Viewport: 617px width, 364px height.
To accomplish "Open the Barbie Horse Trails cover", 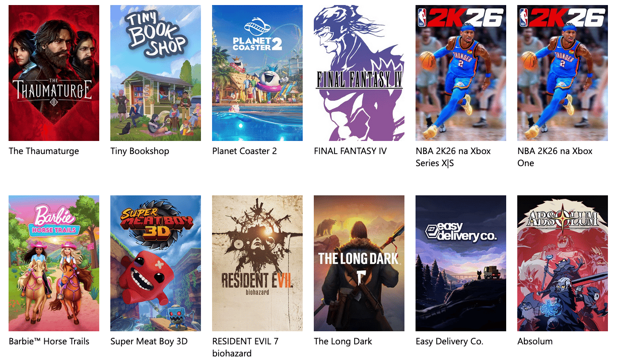I will [54, 263].
